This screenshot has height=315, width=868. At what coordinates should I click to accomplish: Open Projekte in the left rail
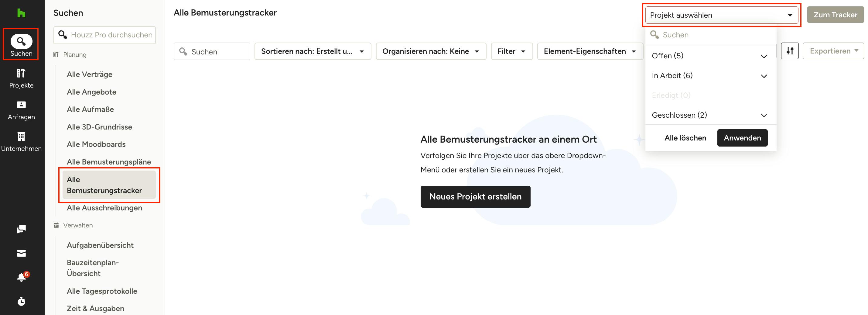coord(21,78)
